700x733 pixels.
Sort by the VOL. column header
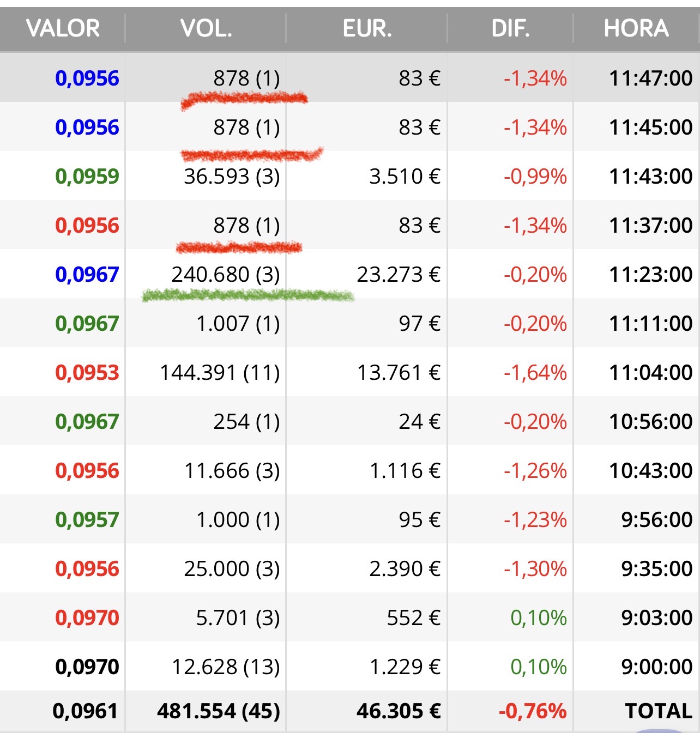click(x=206, y=28)
